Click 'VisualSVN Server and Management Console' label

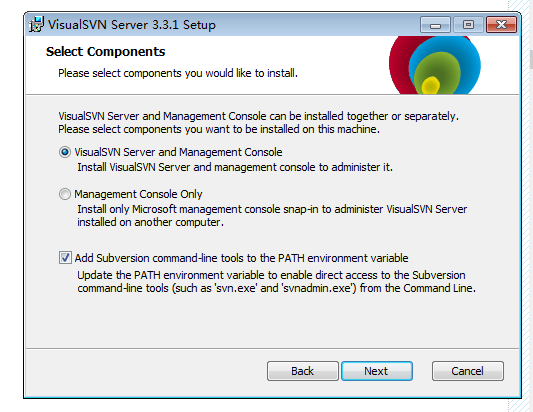(x=178, y=152)
